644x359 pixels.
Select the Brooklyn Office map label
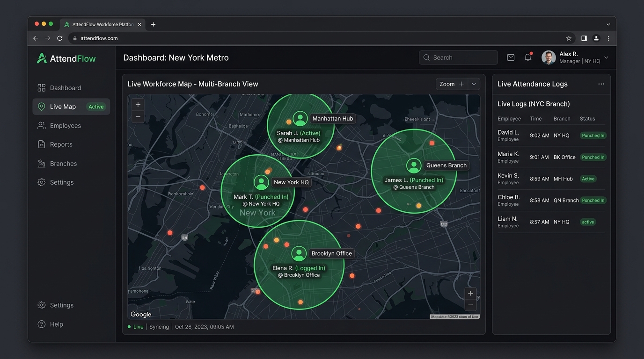[332, 253]
